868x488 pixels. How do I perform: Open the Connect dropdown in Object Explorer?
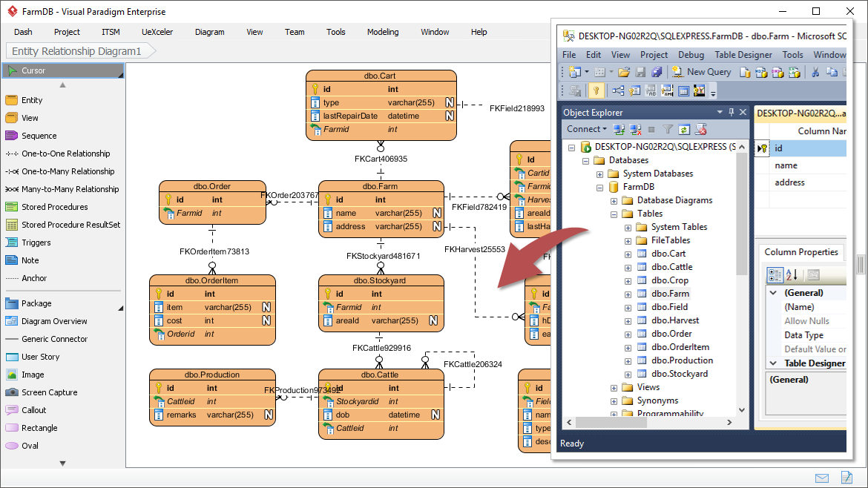pyautogui.click(x=586, y=129)
